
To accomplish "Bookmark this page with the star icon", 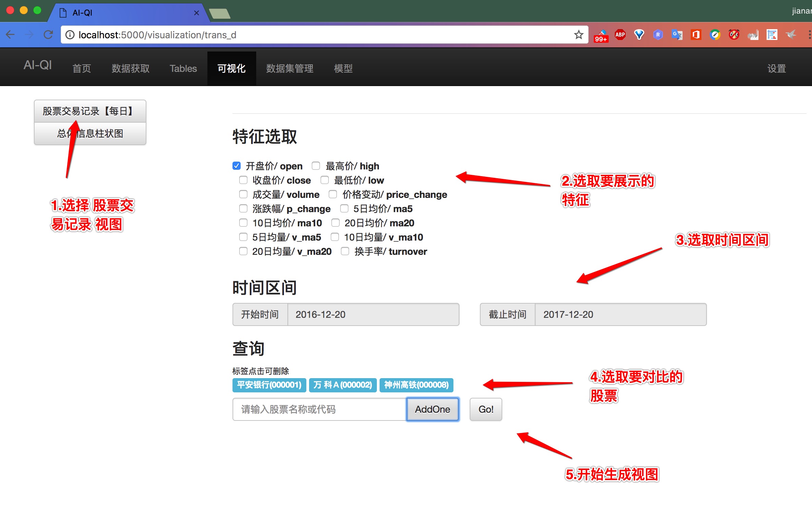I will (578, 35).
